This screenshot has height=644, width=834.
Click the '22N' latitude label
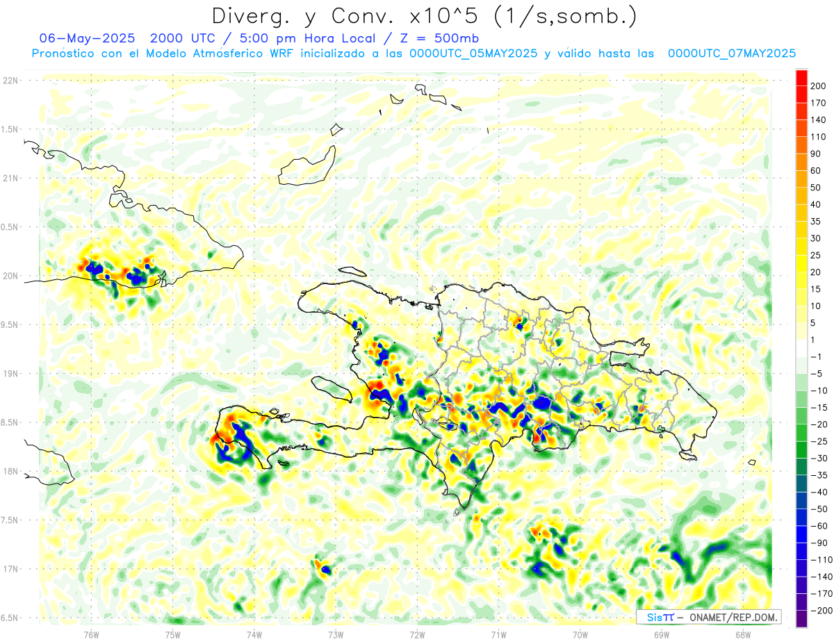[10, 81]
